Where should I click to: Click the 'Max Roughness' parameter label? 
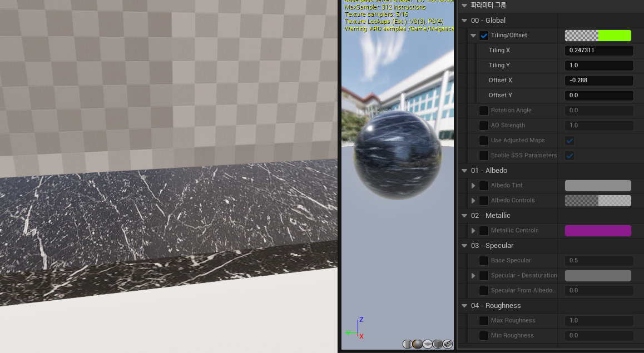coord(513,321)
